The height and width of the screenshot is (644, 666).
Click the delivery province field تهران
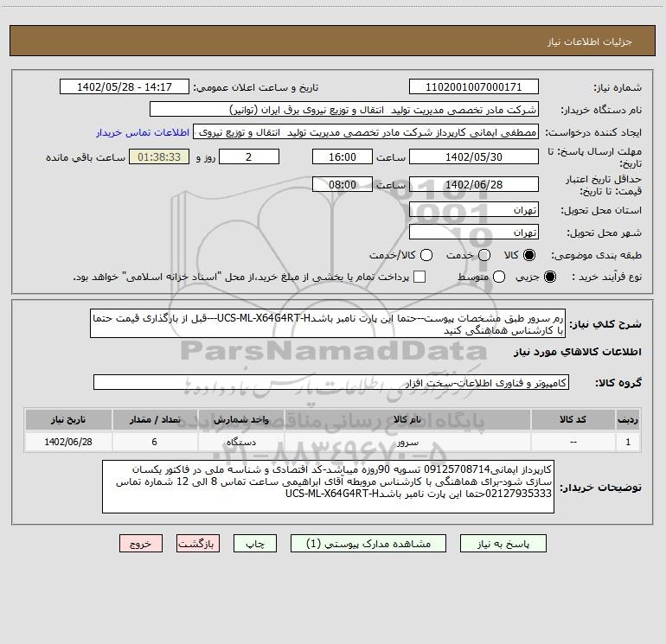point(474,210)
